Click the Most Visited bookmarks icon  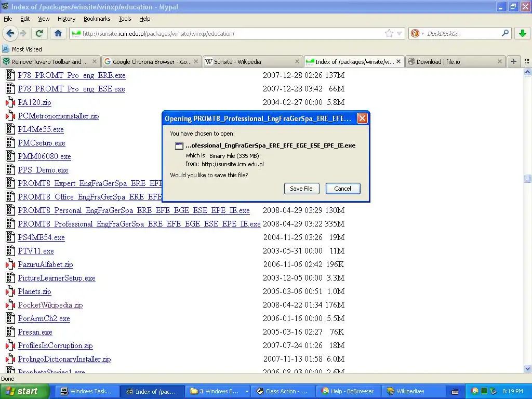point(6,49)
